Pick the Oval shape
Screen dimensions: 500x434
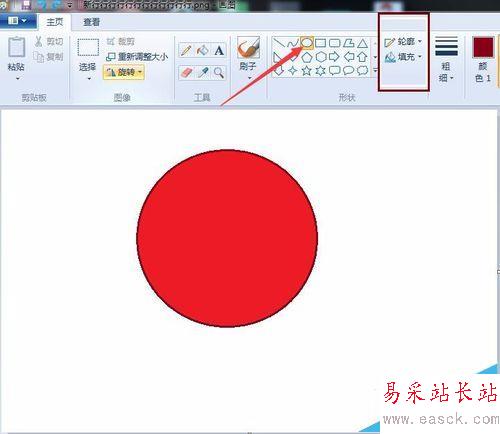[307, 43]
